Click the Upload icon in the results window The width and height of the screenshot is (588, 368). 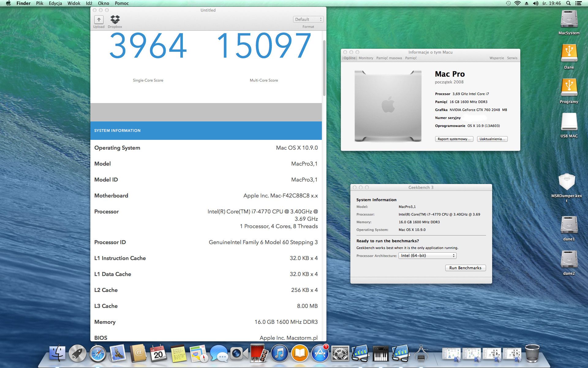[x=99, y=20]
